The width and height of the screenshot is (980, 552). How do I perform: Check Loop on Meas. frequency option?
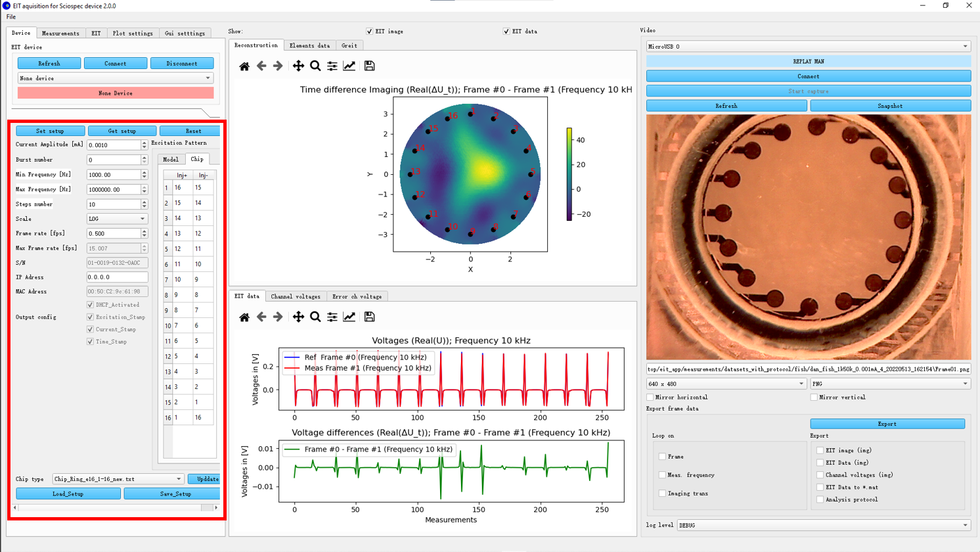(x=662, y=474)
